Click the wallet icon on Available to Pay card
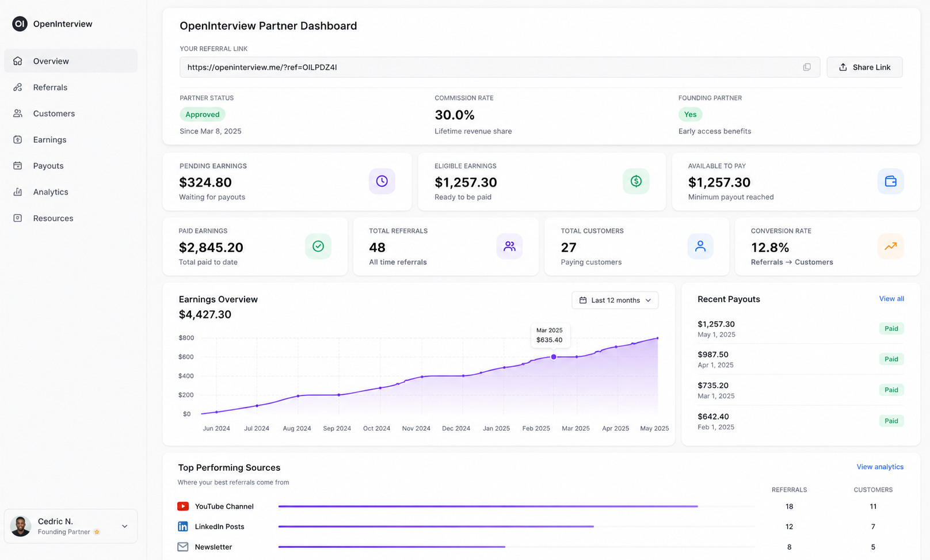930x560 pixels. [x=891, y=181]
